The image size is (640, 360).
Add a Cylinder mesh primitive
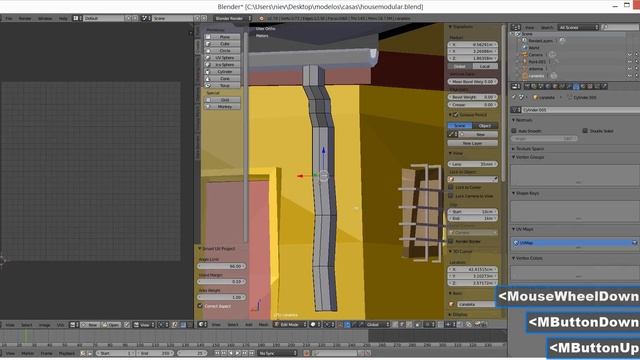point(222,71)
